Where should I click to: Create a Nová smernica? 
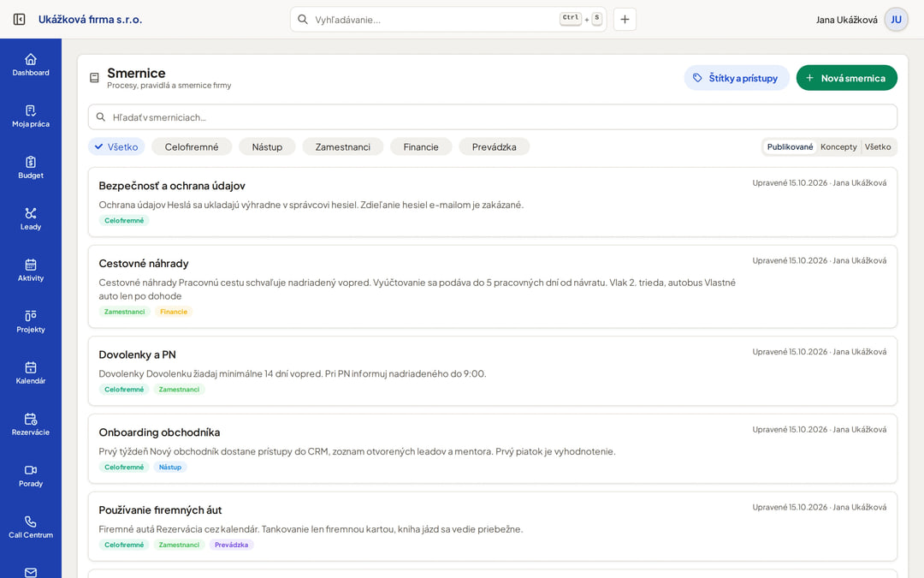click(x=846, y=78)
